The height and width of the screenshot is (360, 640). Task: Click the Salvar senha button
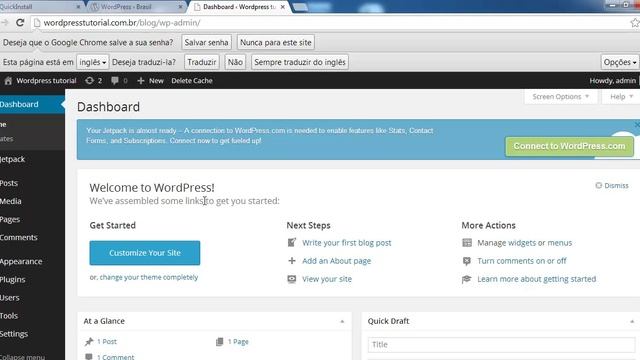pyautogui.click(x=206, y=42)
